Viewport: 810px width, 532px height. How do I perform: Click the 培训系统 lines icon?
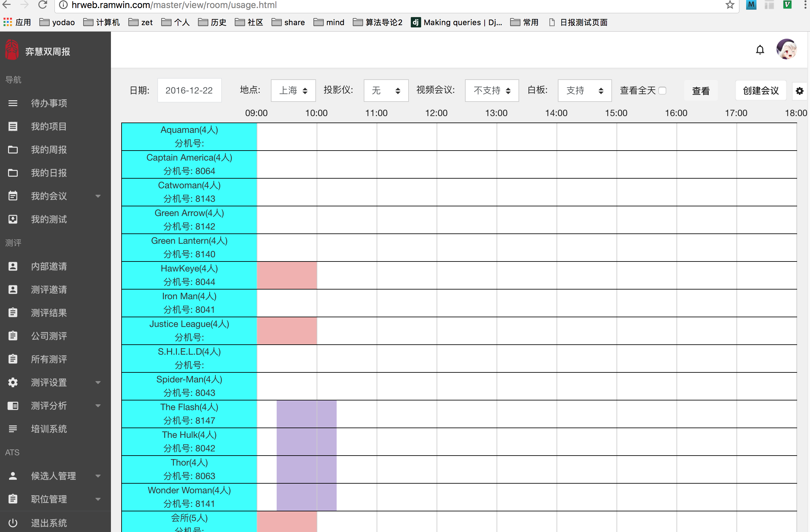pyautogui.click(x=13, y=429)
